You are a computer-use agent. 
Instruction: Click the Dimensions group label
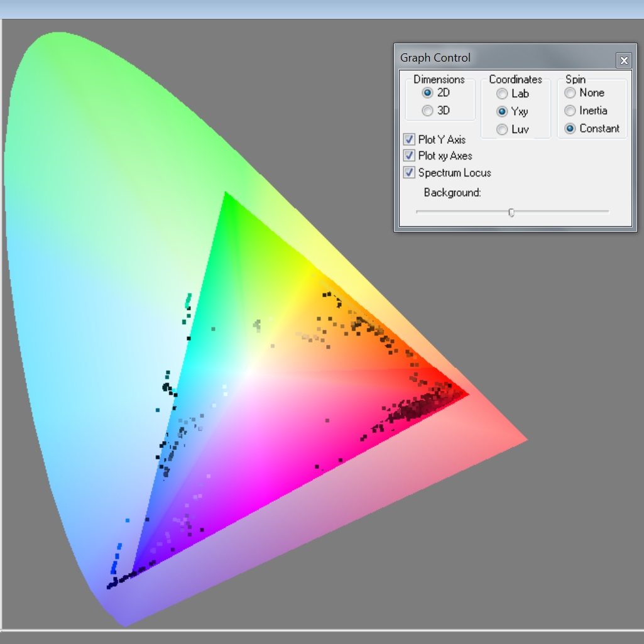pyautogui.click(x=439, y=79)
